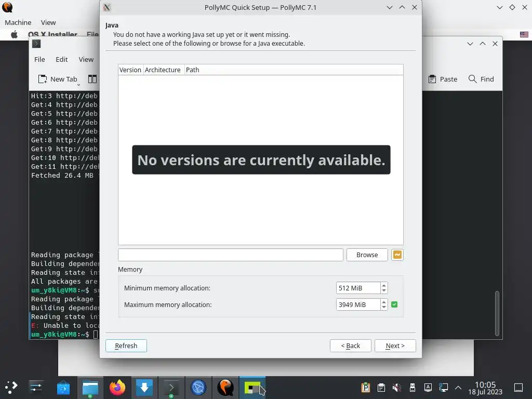Click the muted volume tray icon

point(396,388)
